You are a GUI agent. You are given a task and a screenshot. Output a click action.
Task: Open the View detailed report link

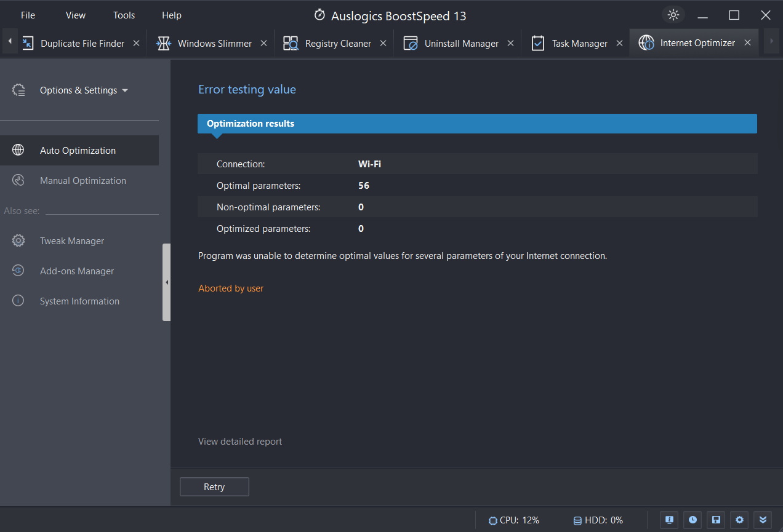pyautogui.click(x=240, y=441)
